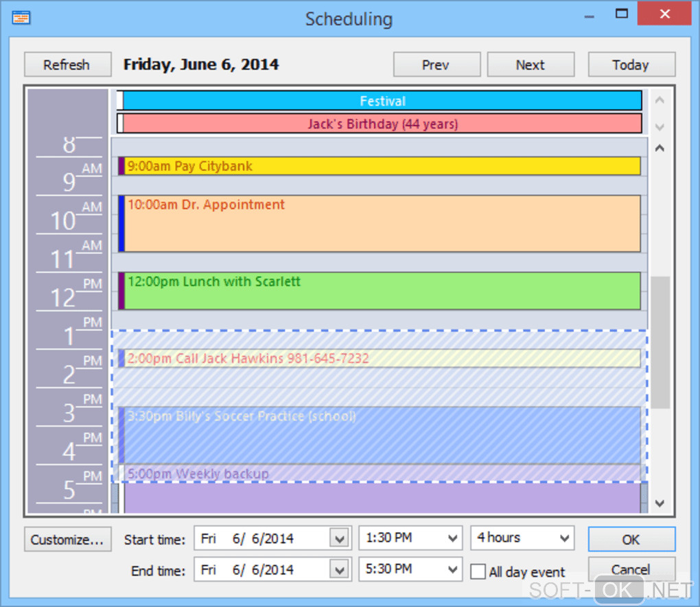Click the day-view vertical scrollbar thumb
The height and width of the screenshot is (607, 700).
[x=660, y=342]
